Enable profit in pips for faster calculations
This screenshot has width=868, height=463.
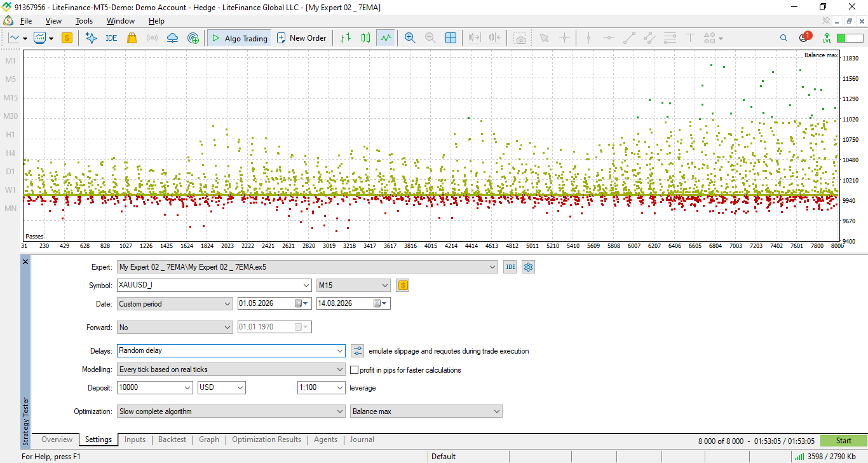355,370
